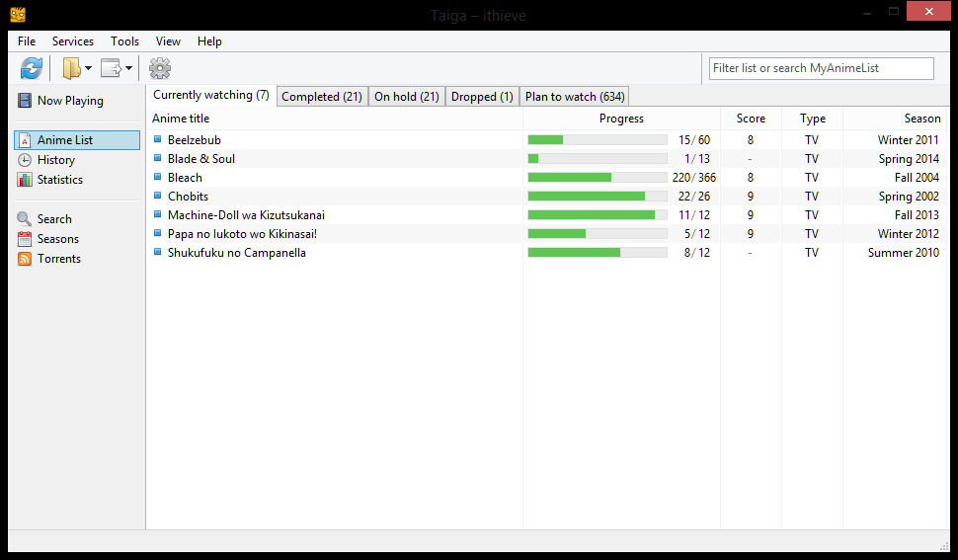958x560 pixels.
Task: Switch to the Completed (21) tab
Action: (x=322, y=97)
